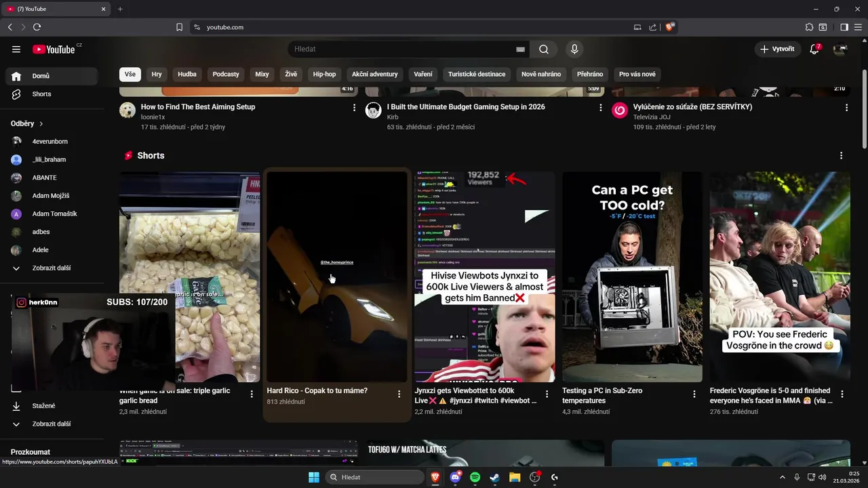This screenshot has width=868, height=488.
Task: Open the Brave main menu
Action: tap(858, 27)
